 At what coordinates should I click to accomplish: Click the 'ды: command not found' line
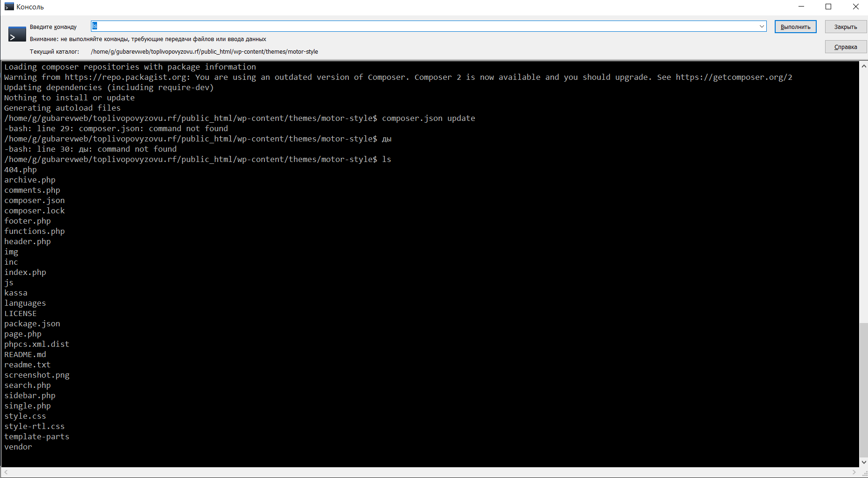coord(90,149)
